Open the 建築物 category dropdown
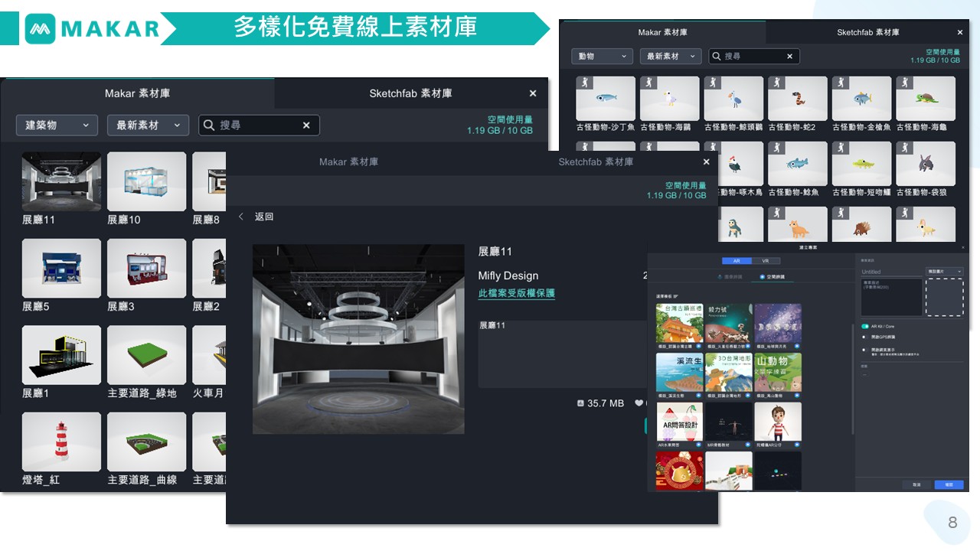The image size is (980, 551). click(x=57, y=126)
